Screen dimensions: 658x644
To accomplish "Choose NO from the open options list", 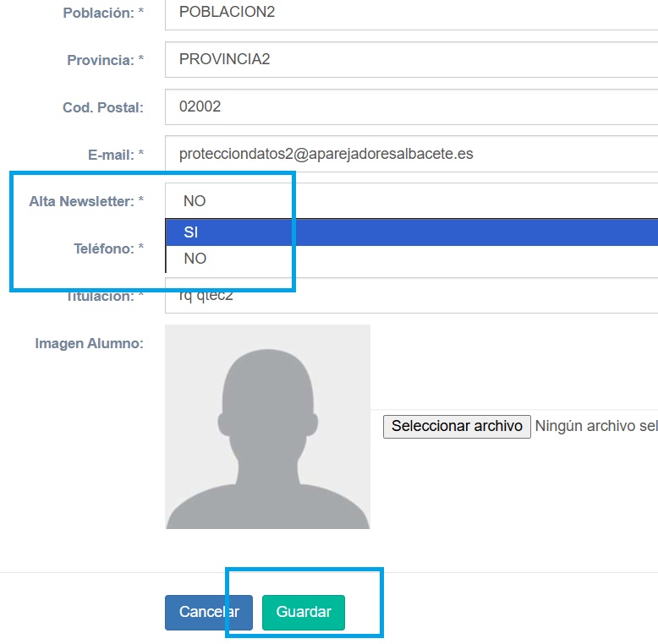I will point(410,259).
